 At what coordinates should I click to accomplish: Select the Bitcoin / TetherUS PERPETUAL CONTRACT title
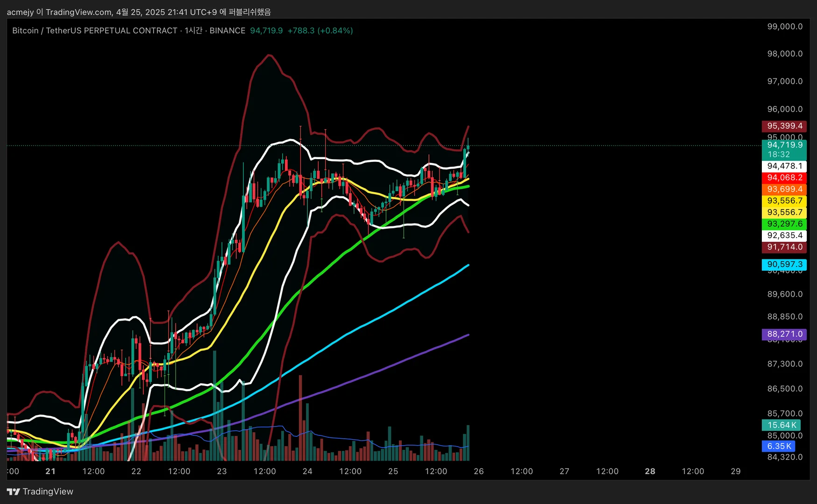pyautogui.click(x=95, y=31)
